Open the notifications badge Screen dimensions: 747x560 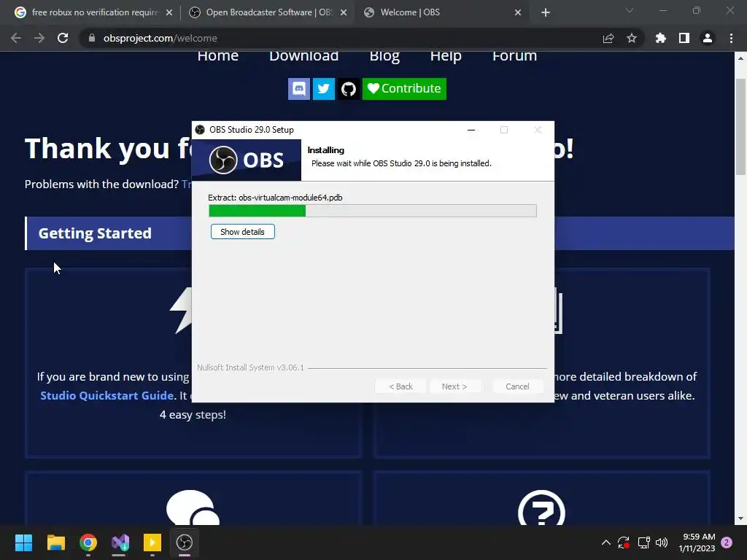pyautogui.click(x=727, y=542)
